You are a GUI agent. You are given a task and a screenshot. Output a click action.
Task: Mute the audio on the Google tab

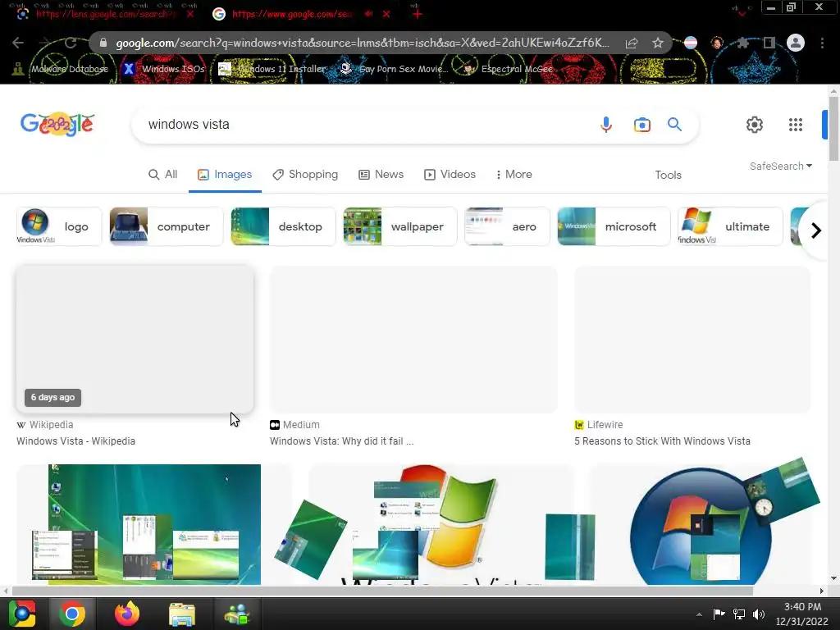tap(368, 14)
